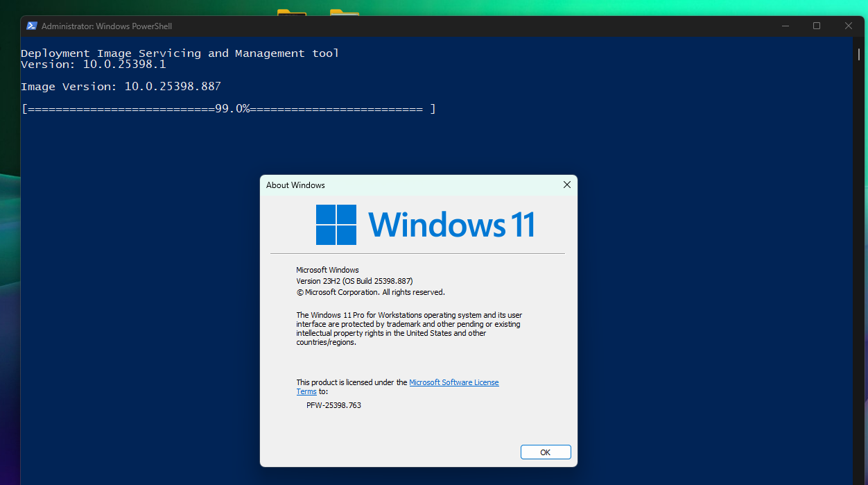Click 'Deployment Image Servicing and Management tool' line
The image size is (868, 485).
tap(180, 53)
